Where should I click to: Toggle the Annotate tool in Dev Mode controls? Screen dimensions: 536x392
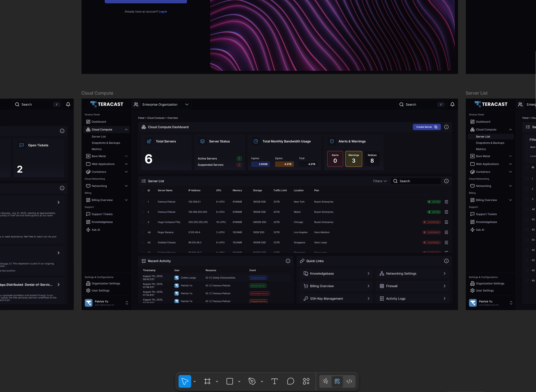click(326, 381)
